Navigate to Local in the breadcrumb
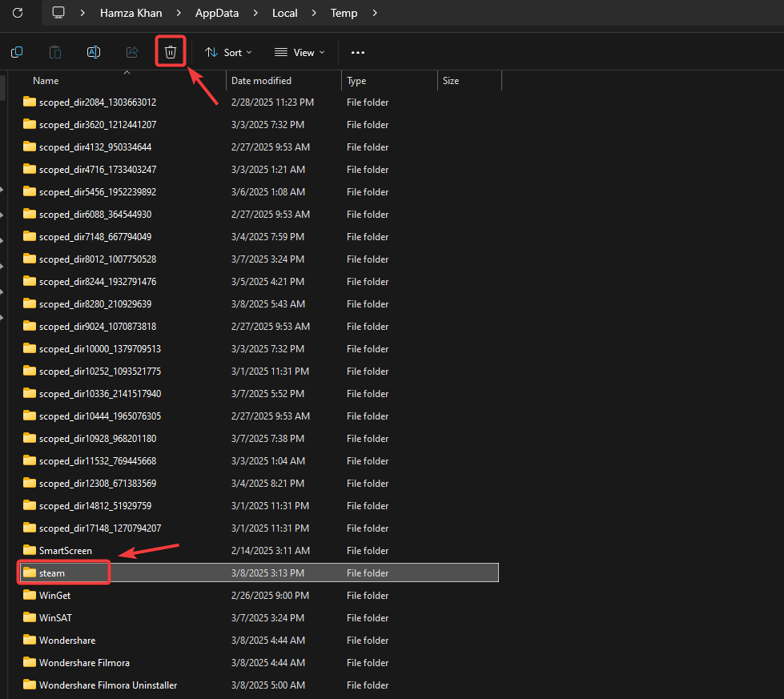This screenshot has width=784, height=699. point(284,13)
